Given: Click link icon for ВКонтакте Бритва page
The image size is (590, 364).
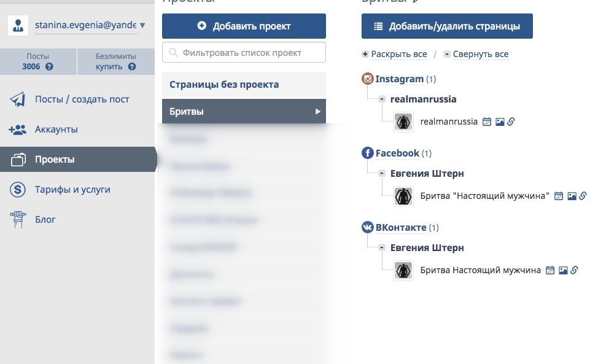Looking at the screenshot, I should tap(574, 270).
